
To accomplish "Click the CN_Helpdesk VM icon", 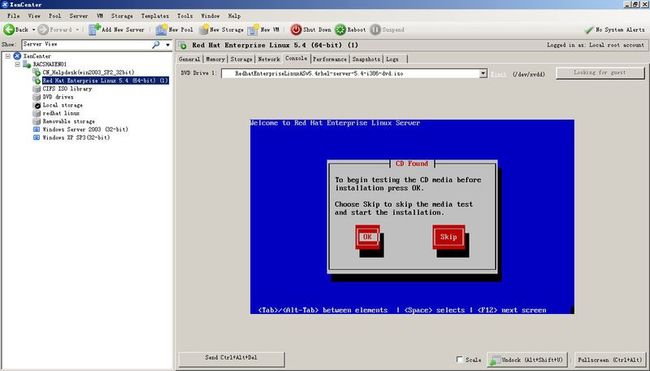I will pyautogui.click(x=37, y=72).
